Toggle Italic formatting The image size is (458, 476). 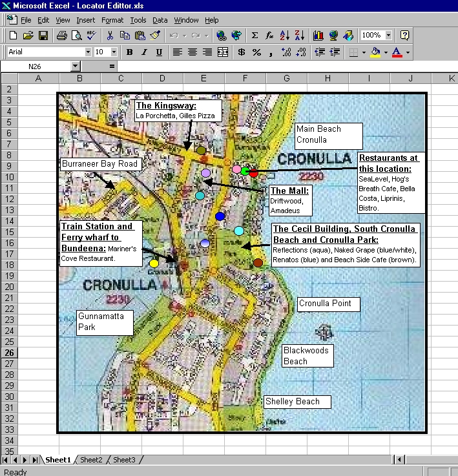pos(144,52)
